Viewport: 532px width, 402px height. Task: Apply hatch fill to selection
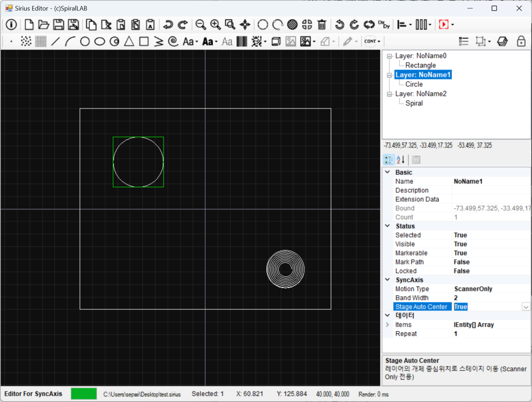(x=293, y=25)
